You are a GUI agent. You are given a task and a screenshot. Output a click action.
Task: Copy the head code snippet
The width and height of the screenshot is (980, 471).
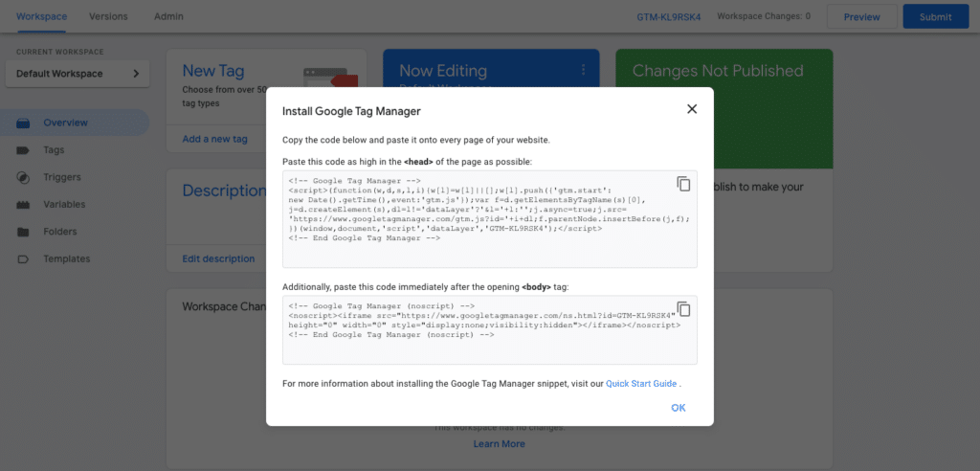(683, 184)
